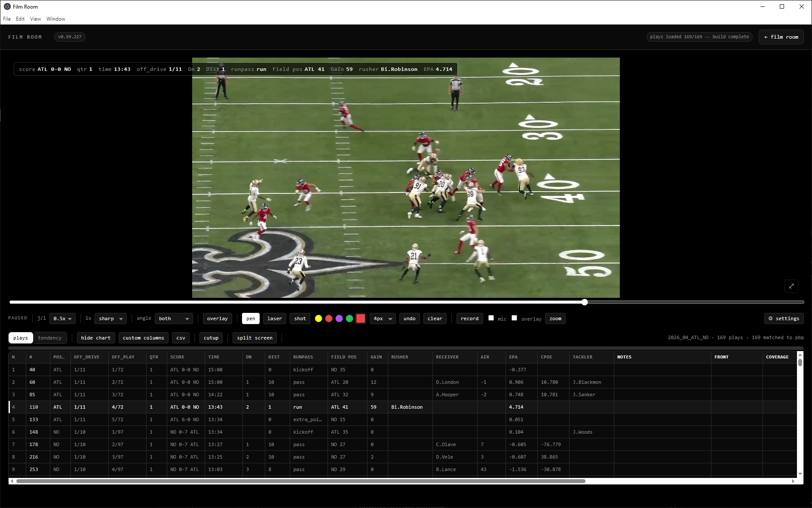Undo the last drawing stroke
The width and height of the screenshot is (812, 508).
pos(410,318)
